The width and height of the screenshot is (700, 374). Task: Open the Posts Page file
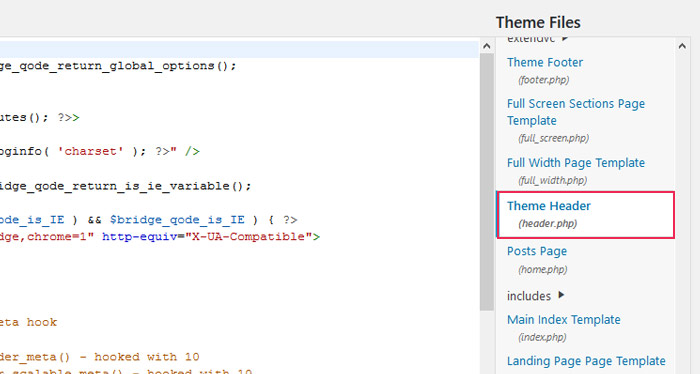pyautogui.click(x=537, y=251)
